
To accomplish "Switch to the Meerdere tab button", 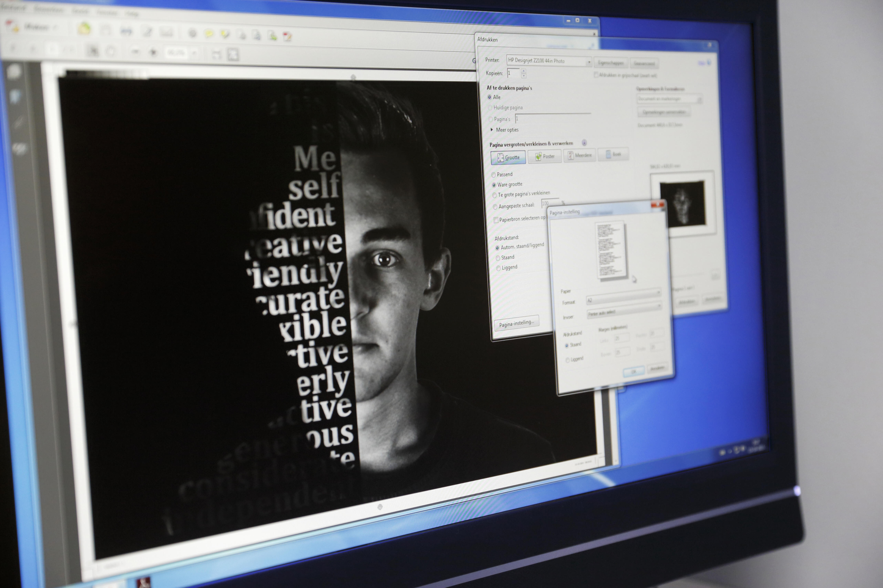I will click(579, 155).
